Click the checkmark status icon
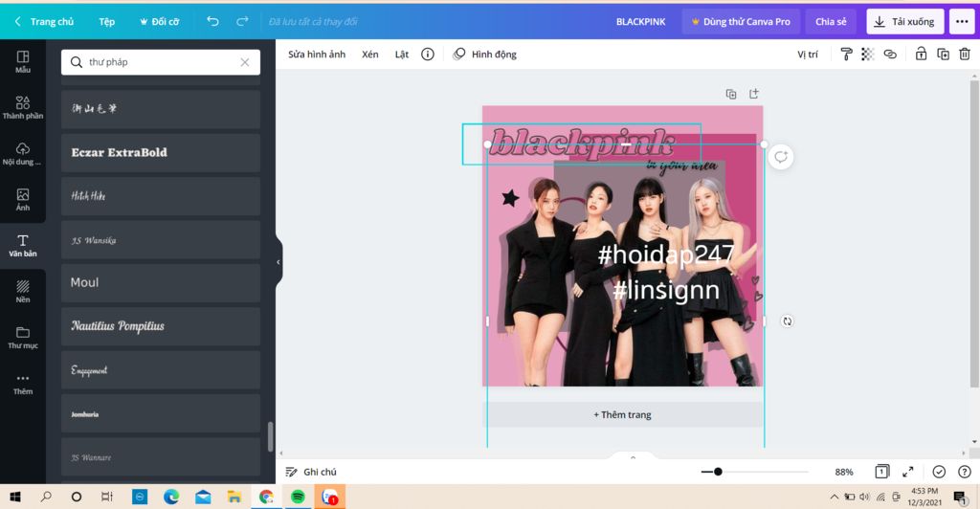980x509 pixels. (x=939, y=472)
